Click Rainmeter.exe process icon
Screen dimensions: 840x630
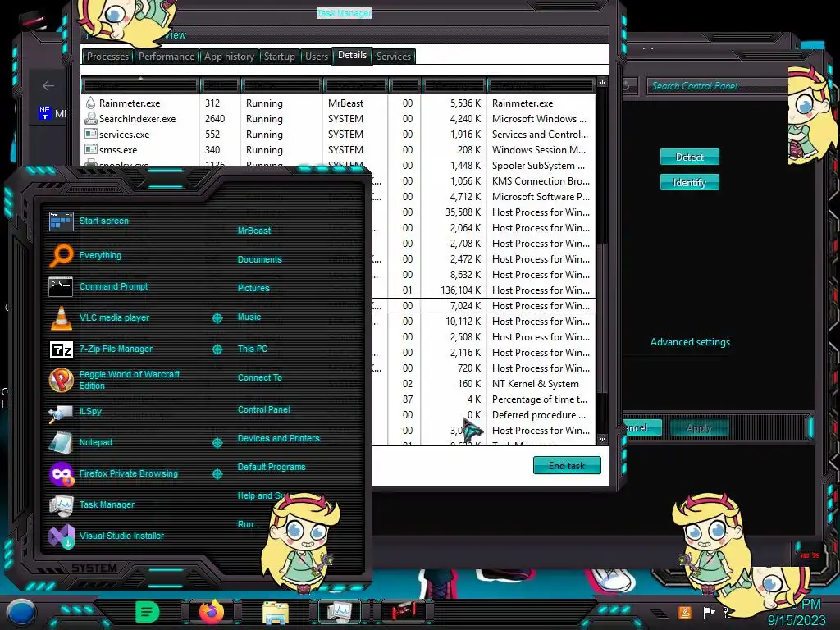tap(90, 103)
